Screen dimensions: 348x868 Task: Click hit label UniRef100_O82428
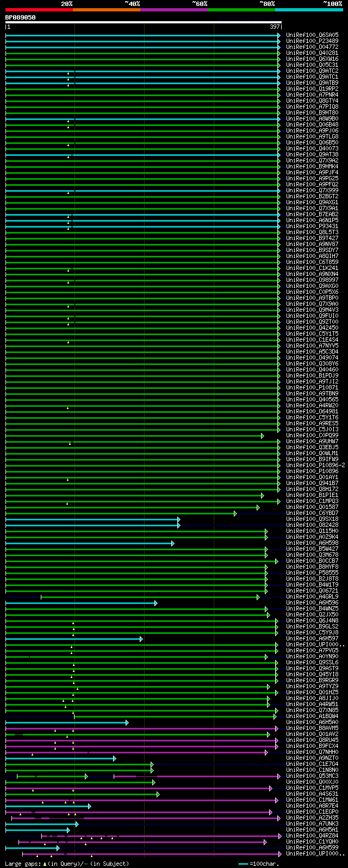(312, 525)
